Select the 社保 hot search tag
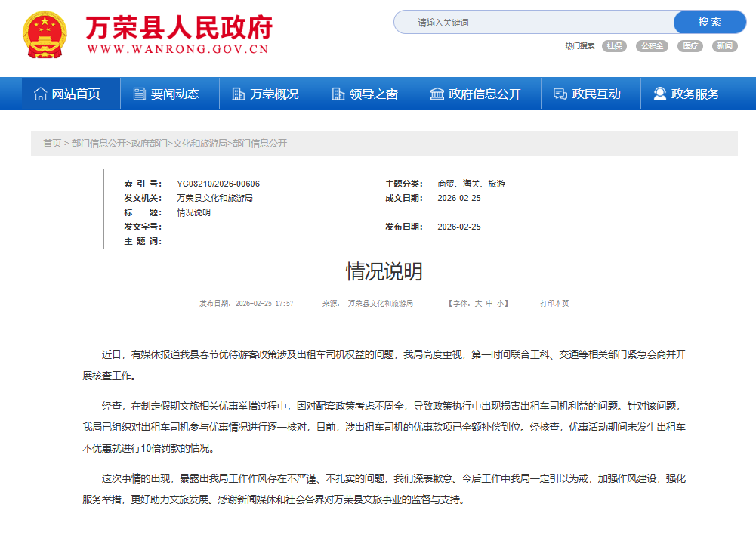 (614, 46)
